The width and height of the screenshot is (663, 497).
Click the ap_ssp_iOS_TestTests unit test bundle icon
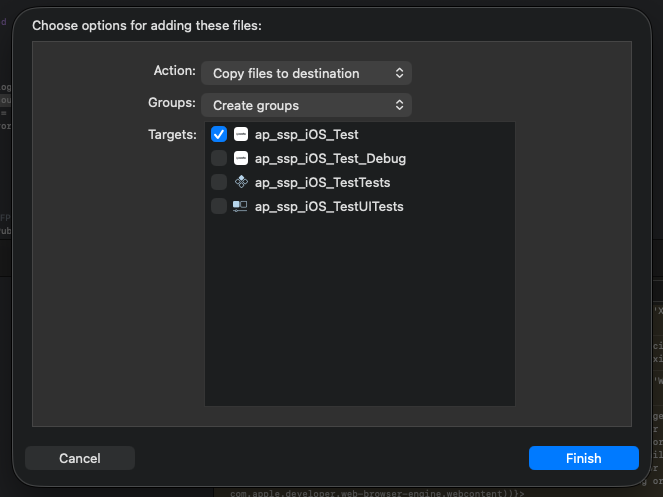(241, 182)
